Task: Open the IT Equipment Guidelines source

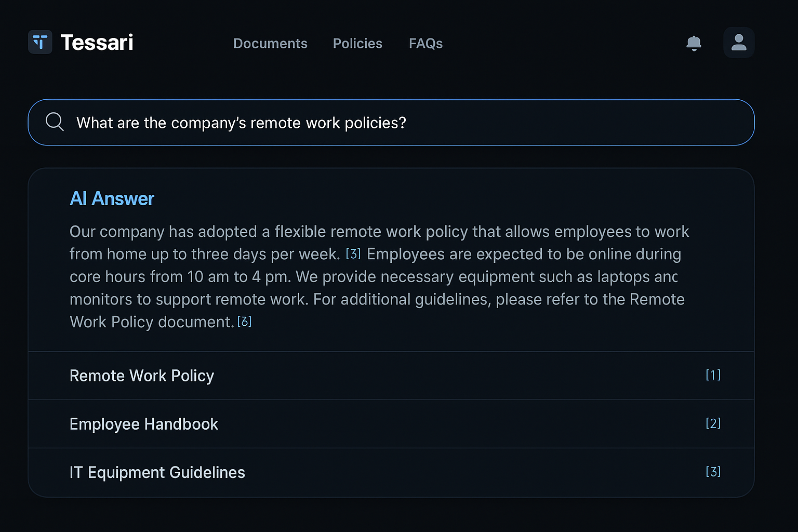Action: pos(157,472)
